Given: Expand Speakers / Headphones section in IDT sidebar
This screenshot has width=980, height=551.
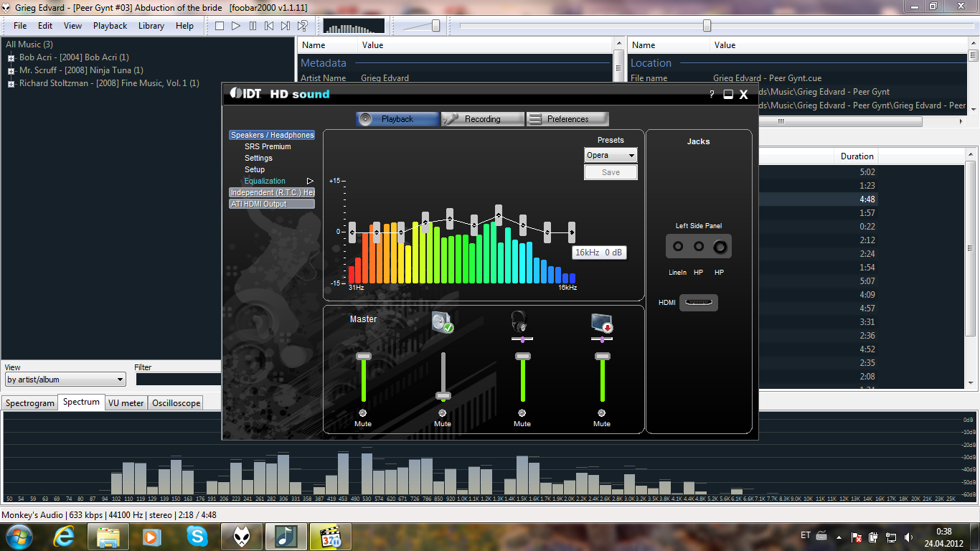Looking at the screenshot, I should 272,135.
